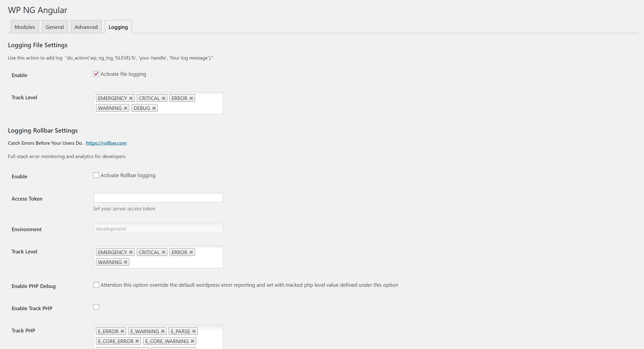Remove EMERGENCY tag in file logging Track Level
This screenshot has width=644, height=349.
coord(131,98)
